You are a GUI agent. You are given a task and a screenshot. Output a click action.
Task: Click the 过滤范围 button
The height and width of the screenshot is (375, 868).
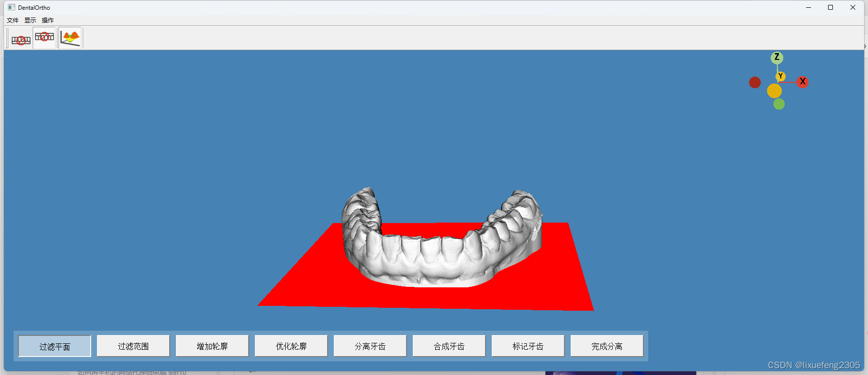click(133, 346)
